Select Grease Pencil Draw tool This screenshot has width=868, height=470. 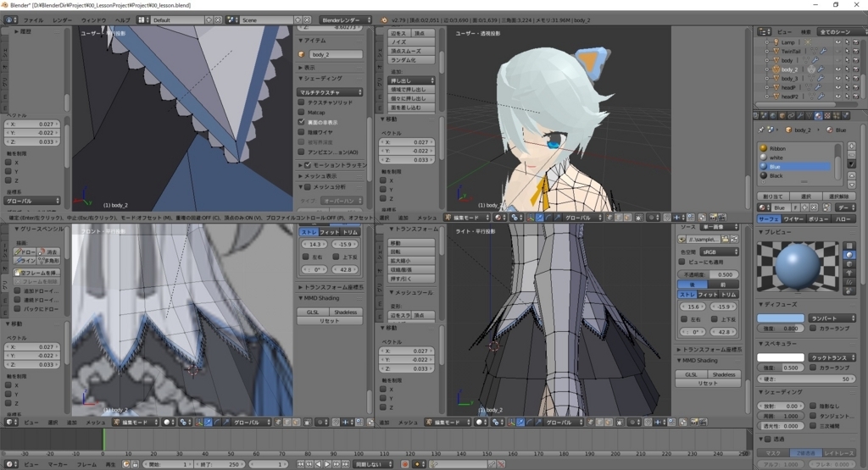[x=25, y=252]
